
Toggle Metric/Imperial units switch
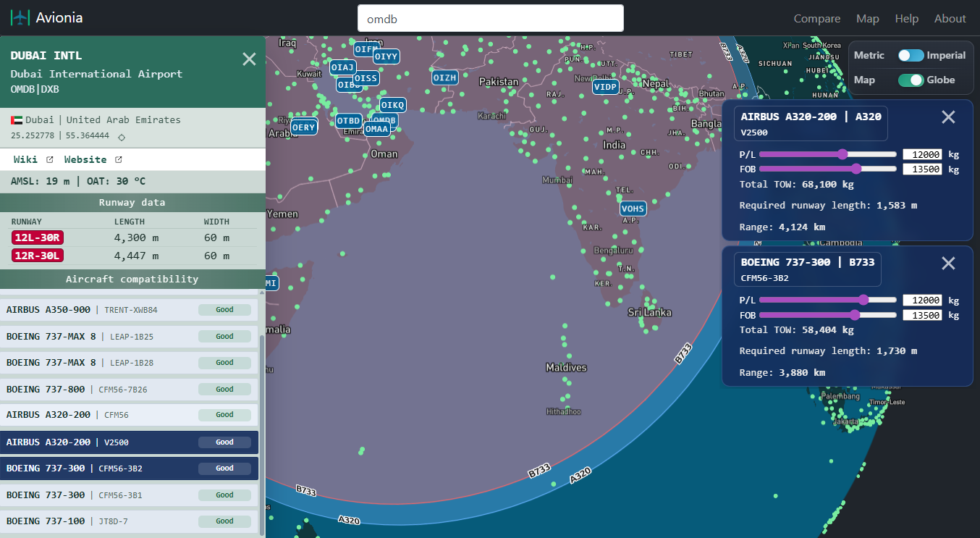[x=911, y=55]
